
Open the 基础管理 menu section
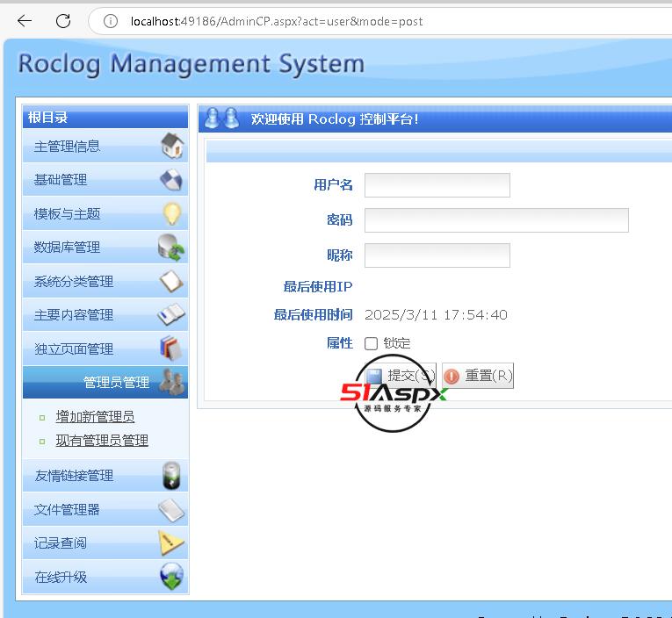(x=105, y=179)
